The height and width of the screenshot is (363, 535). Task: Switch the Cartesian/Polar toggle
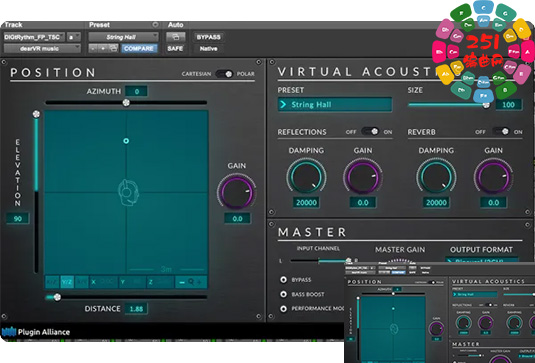pyautogui.click(x=224, y=74)
